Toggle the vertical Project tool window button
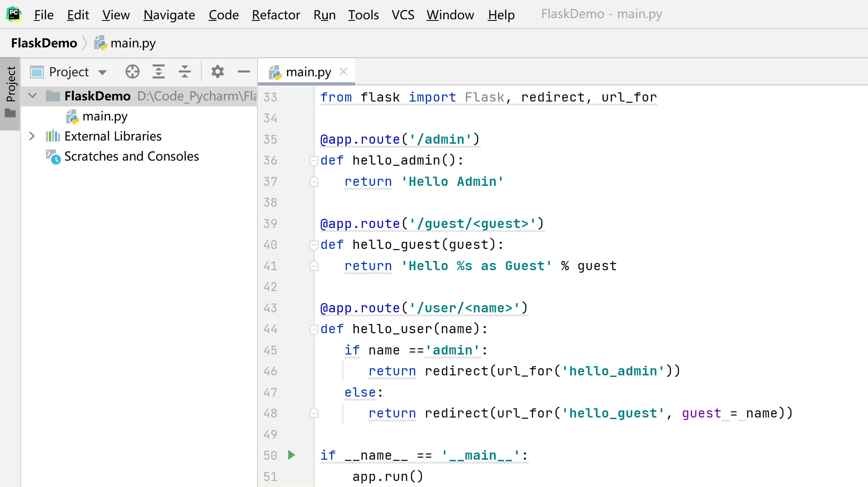 10,93
